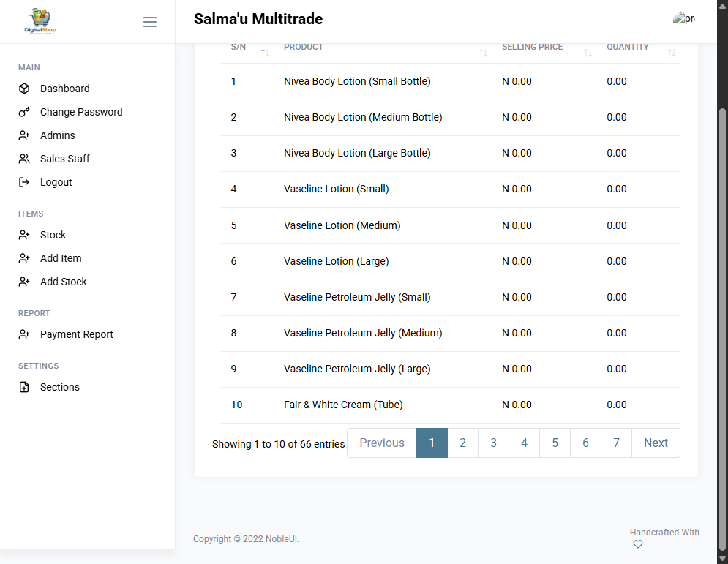Click the Sales Staff users icon
The width and height of the screenshot is (728, 564).
24,159
